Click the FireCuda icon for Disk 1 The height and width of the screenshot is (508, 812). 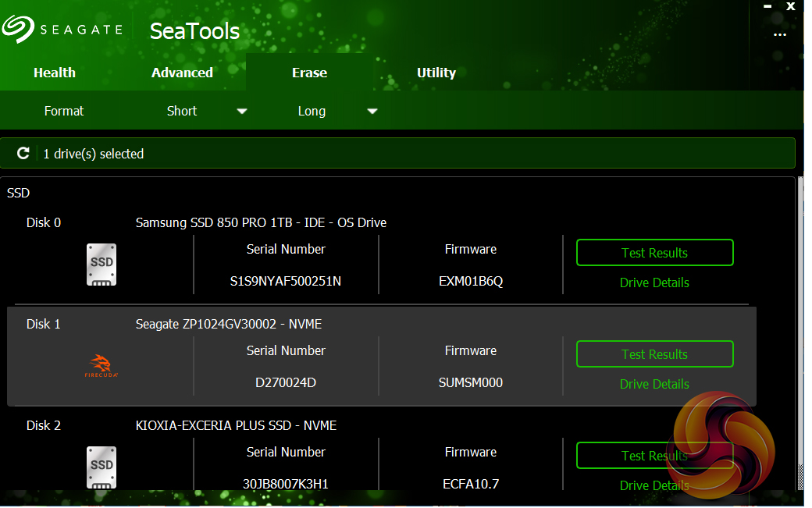pyautogui.click(x=101, y=366)
